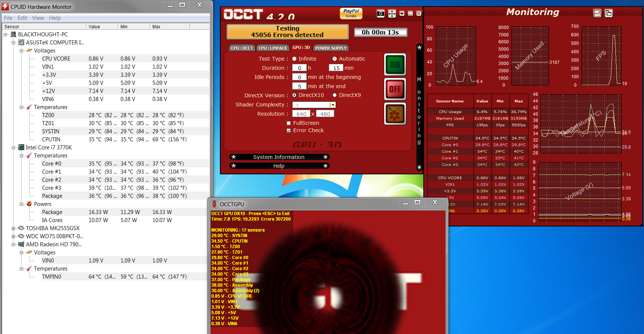Expand the WDC WD75 drive node
This screenshot has width=644, height=334.
[14, 236]
